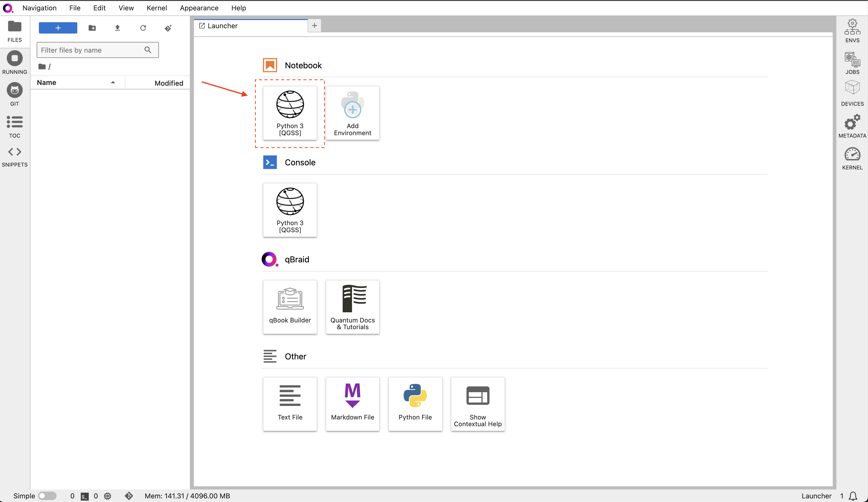
Task: Refresh the file browser list
Action: tap(143, 28)
